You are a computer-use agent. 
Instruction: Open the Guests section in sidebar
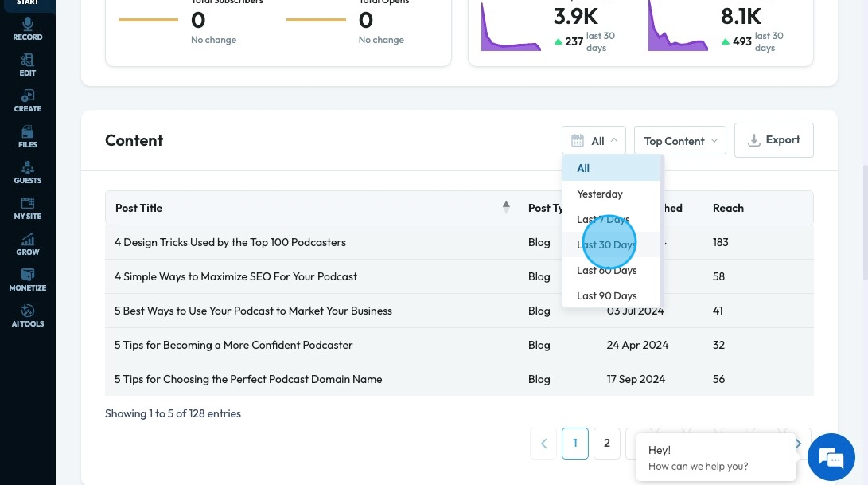point(27,172)
